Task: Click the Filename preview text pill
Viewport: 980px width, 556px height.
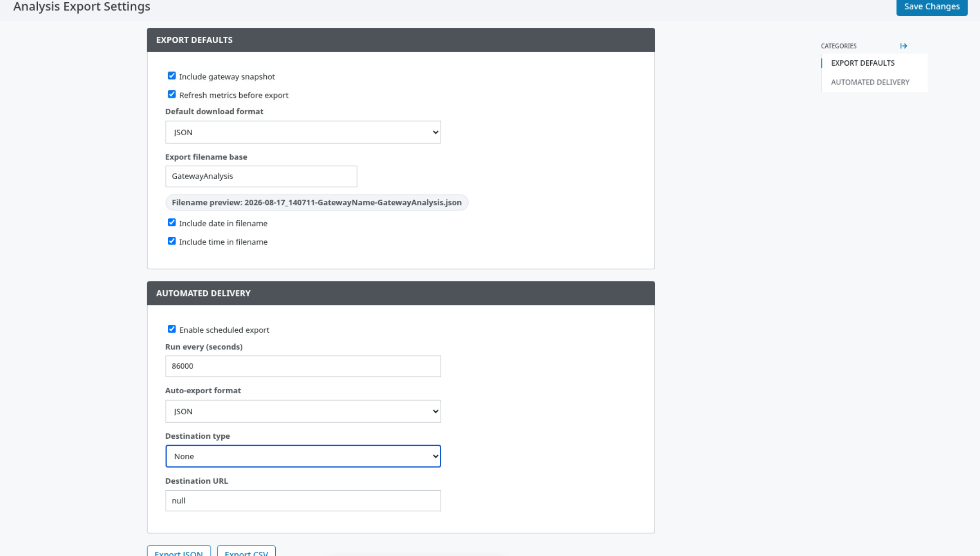Action: [317, 202]
